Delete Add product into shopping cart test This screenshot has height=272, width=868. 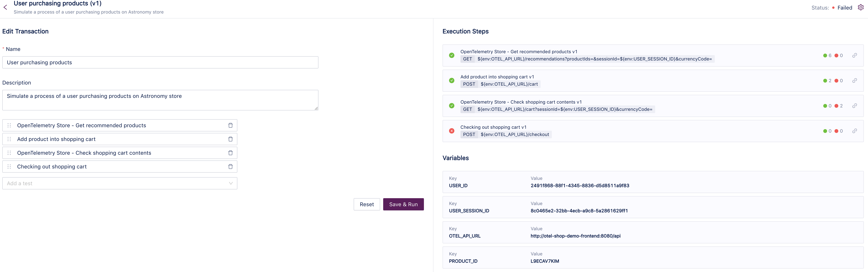231,139
